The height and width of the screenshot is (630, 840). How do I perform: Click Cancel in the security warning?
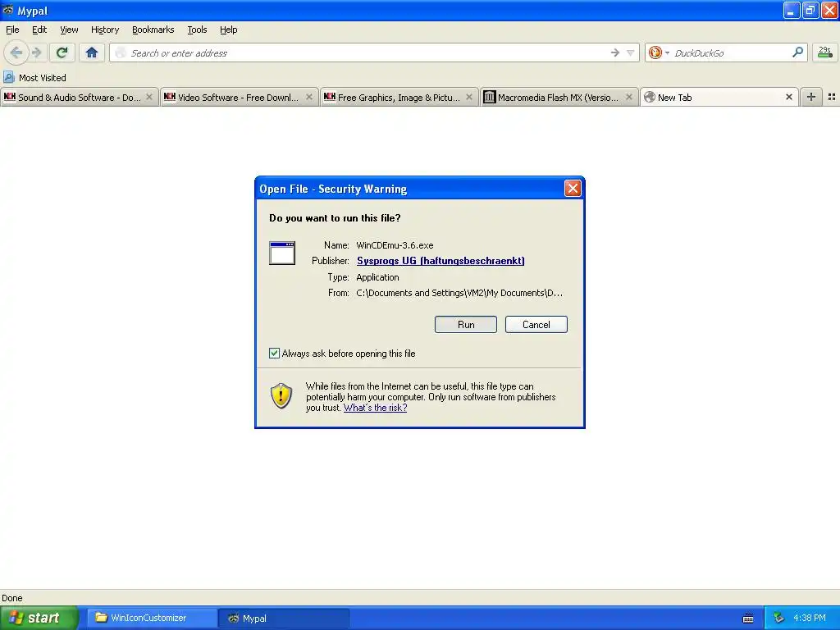pyautogui.click(x=536, y=325)
